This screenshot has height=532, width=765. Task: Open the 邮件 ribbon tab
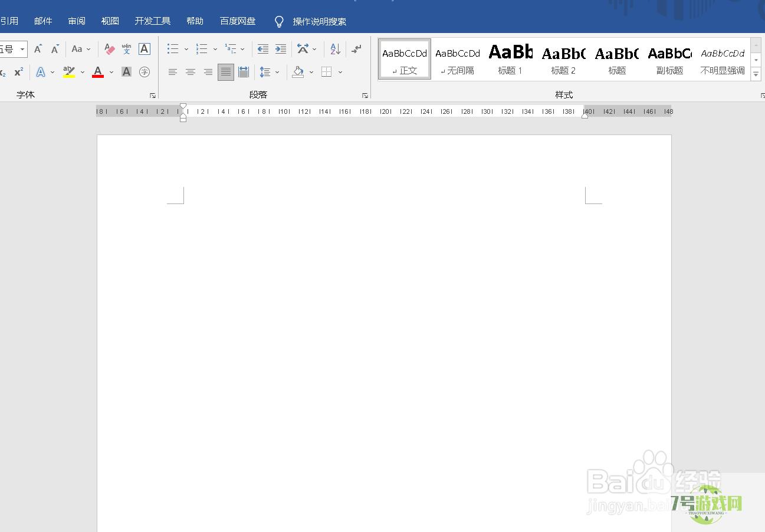tap(43, 21)
